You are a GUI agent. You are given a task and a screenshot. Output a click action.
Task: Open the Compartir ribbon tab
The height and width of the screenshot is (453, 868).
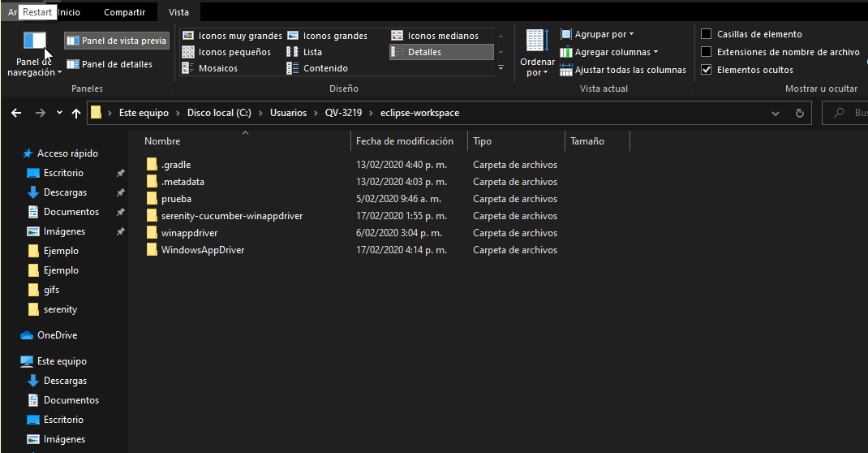pos(124,12)
